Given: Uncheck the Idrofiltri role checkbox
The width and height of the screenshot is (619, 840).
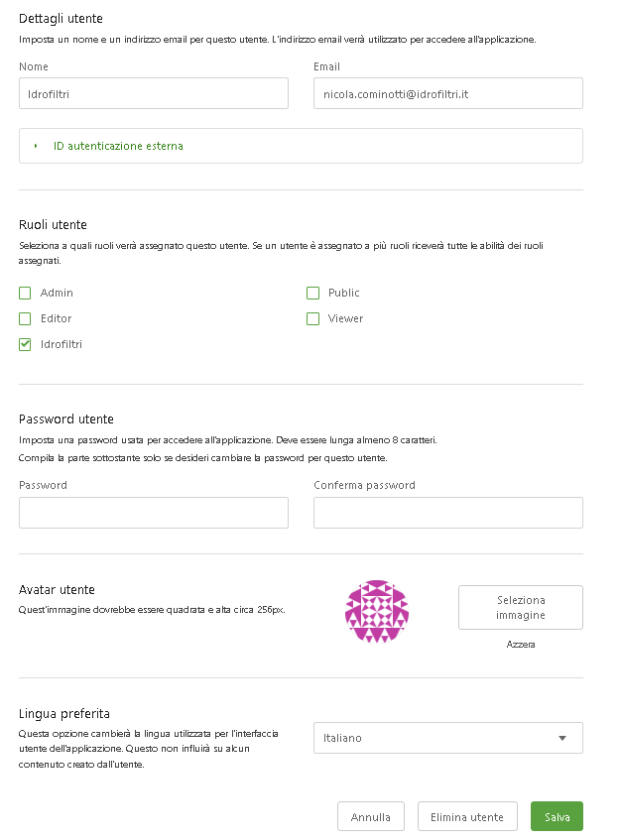Looking at the screenshot, I should [x=25, y=344].
